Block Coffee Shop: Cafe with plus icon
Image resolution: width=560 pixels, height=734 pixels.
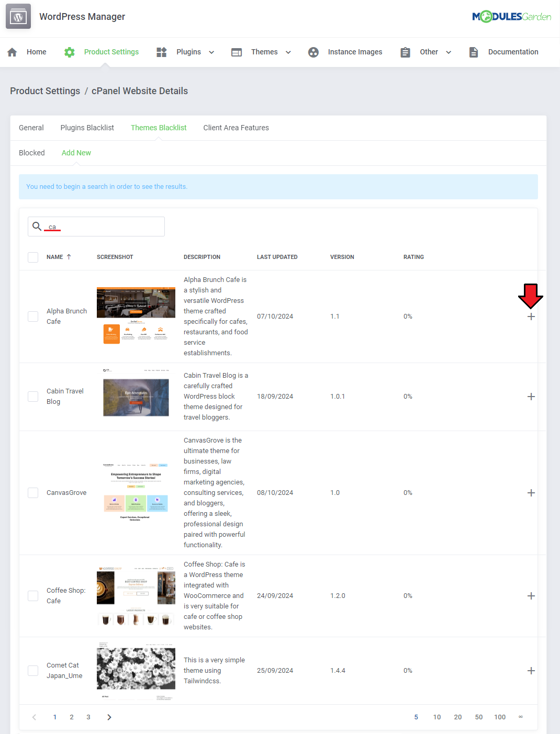tap(531, 596)
